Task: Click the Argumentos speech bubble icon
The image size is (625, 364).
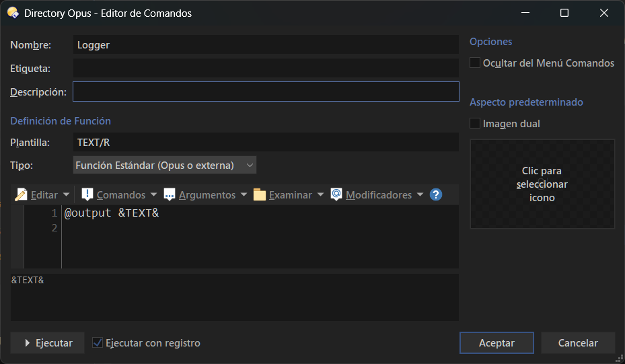Action: tap(170, 194)
